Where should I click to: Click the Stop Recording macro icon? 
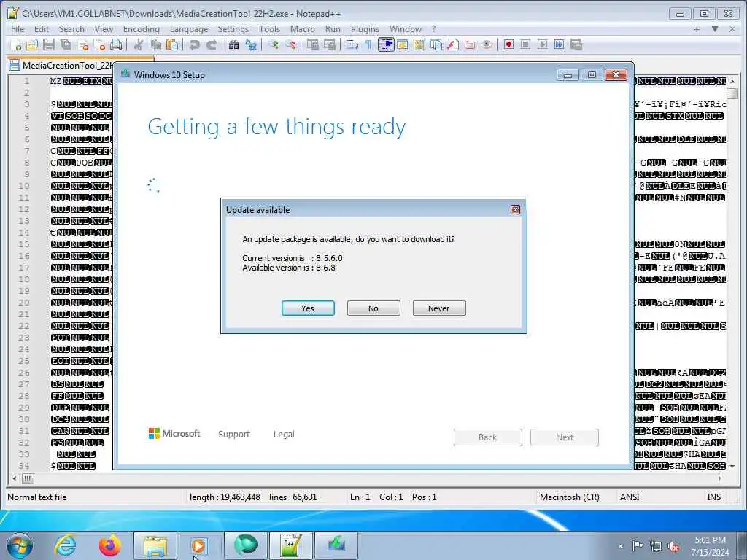point(525,44)
